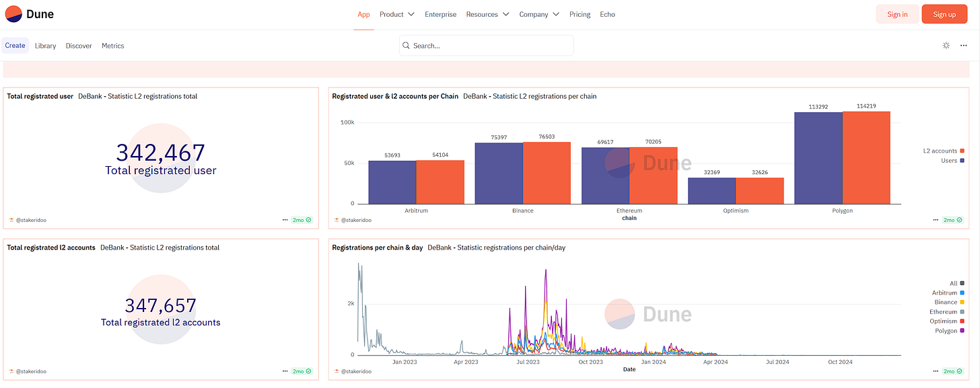Toggle Users series in bar chart legend
980x388 pixels.
(x=952, y=160)
